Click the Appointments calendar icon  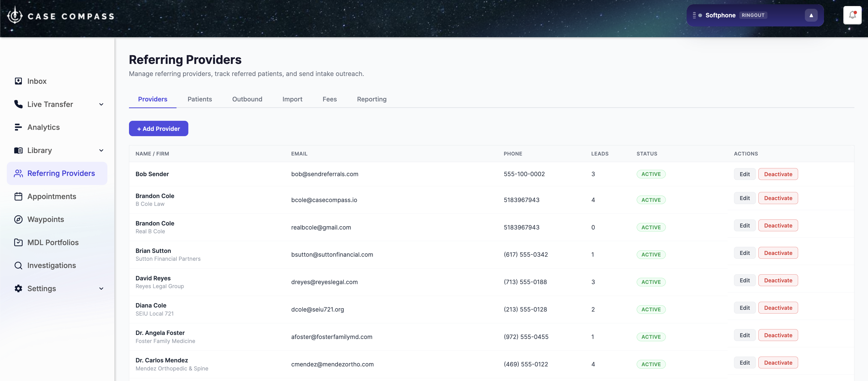(18, 196)
